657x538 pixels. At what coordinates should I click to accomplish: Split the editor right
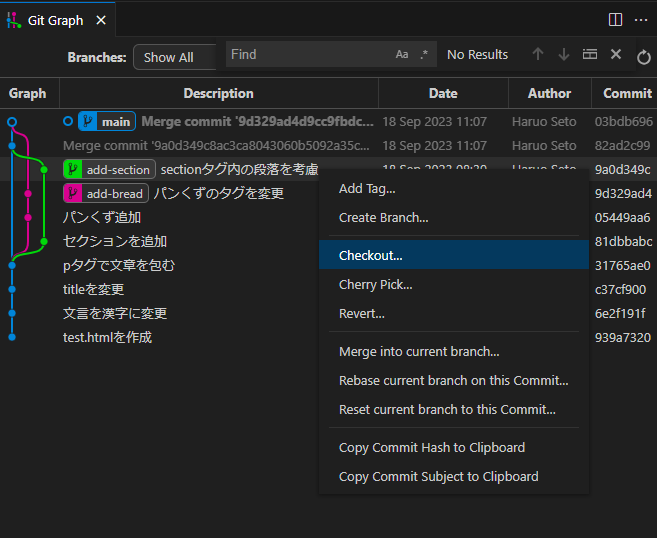pyautogui.click(x=615, y=20)
